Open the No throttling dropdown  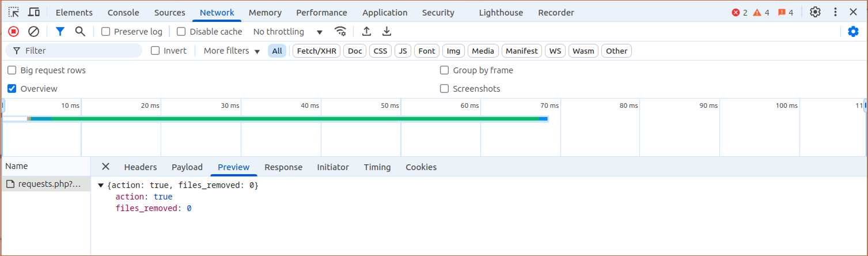288,32
